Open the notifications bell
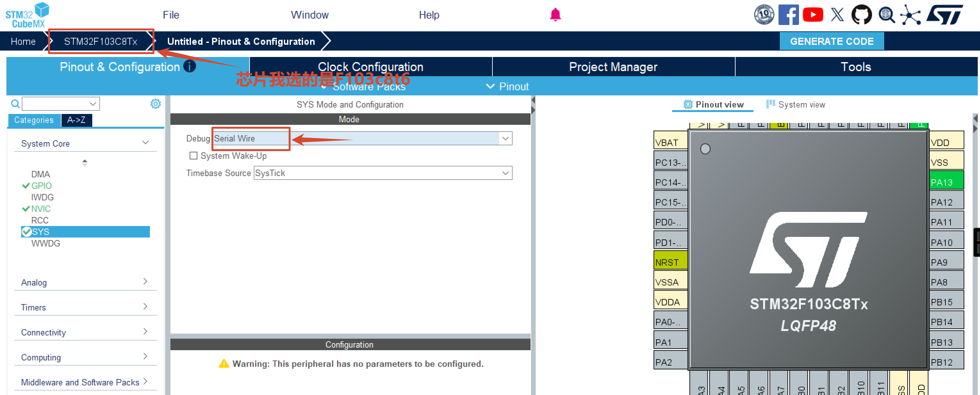This screenshot has width=980, height=395. (555, 15)
